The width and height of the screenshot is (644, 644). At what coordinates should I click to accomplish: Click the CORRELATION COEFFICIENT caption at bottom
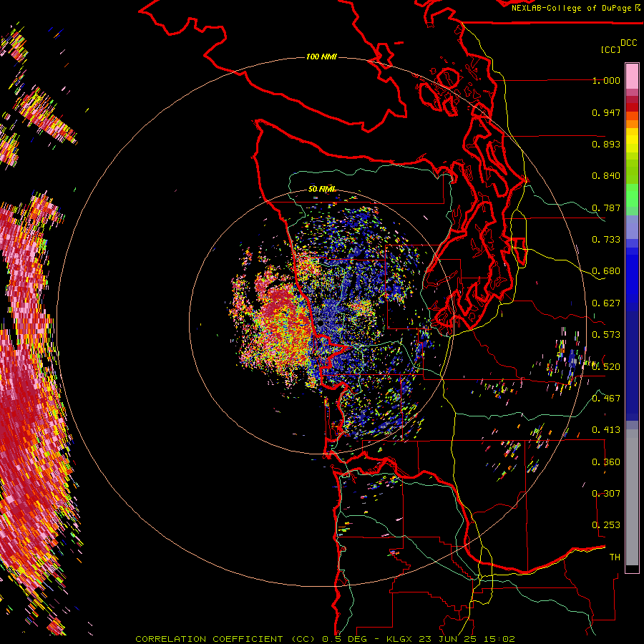click(x=325, y=639)
